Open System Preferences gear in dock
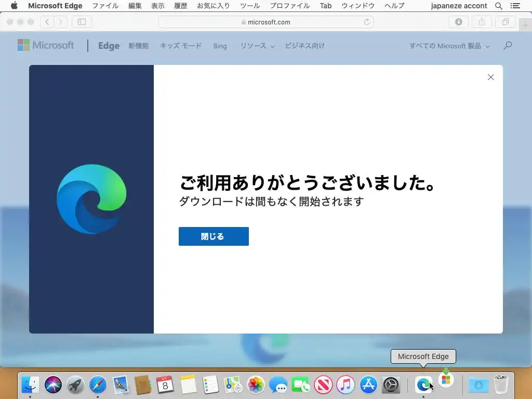Screen dimensions: 532x399 click(x=391, y=385)
